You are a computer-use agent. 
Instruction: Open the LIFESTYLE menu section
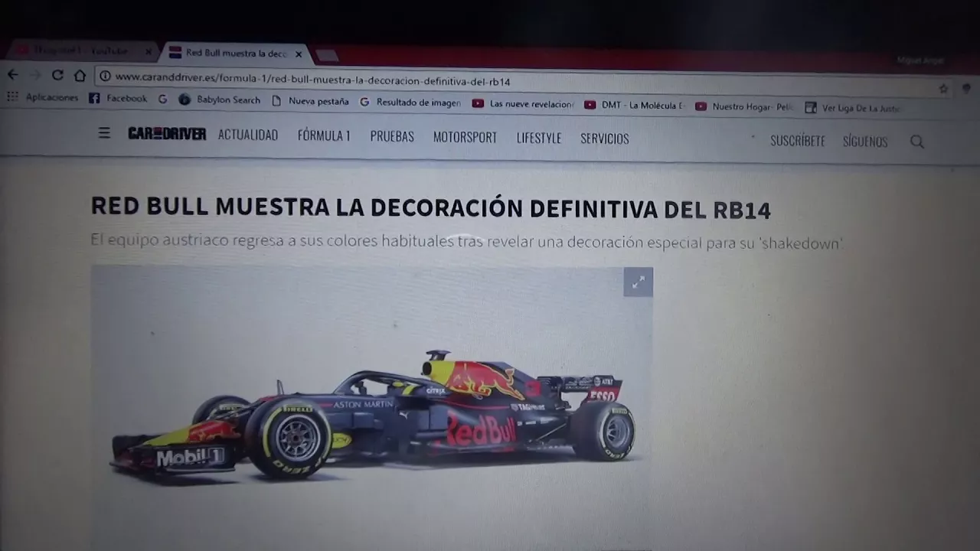(x=539, y=138)
